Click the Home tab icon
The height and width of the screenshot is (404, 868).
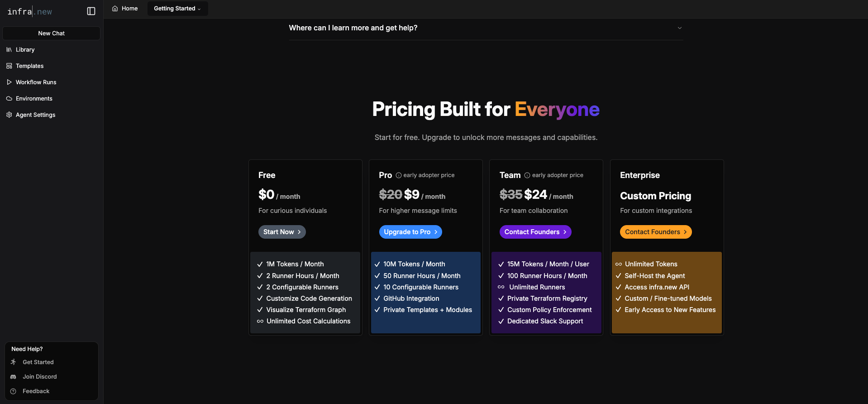pos(115,9)
